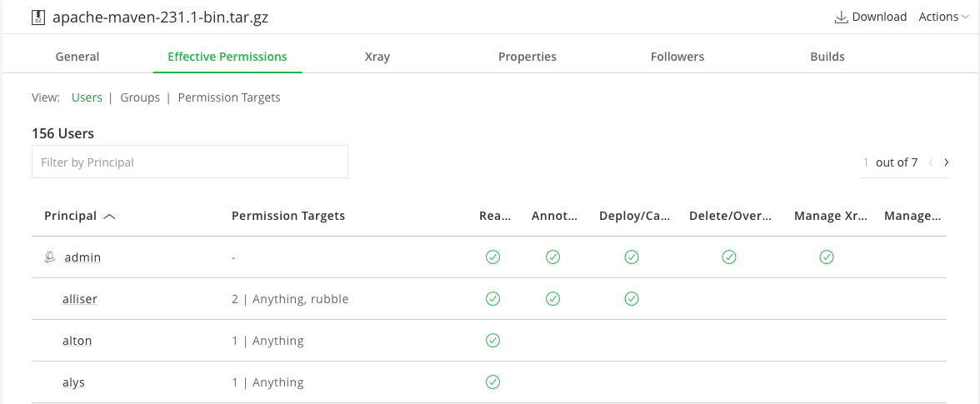The image size is (980, 404).
Task: Click the Deploy/Cache column header
Action: click(x=634, y=216)
